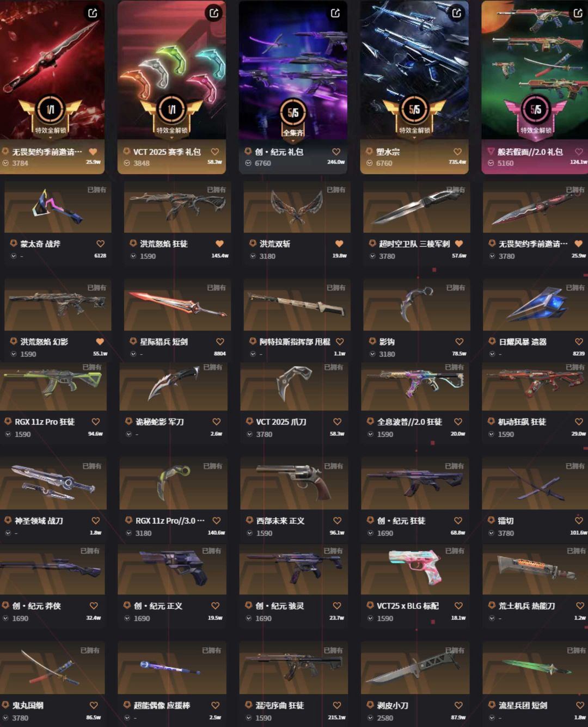Screen dimensions: 588x727
Task: Toggle favorite heart on 洪荒双斩
Action: [x=339, y=244]
